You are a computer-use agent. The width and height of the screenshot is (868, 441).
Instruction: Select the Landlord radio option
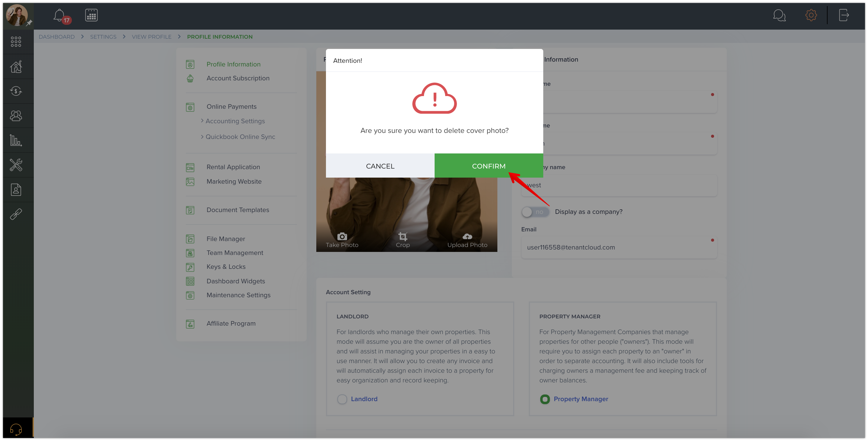click(342, 399)
